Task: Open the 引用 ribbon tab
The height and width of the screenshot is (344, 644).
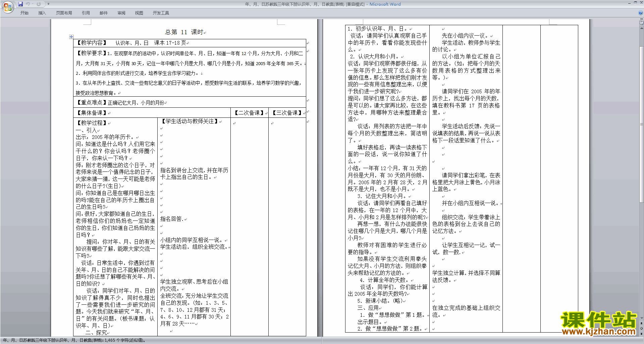Action: coord(86,13)
